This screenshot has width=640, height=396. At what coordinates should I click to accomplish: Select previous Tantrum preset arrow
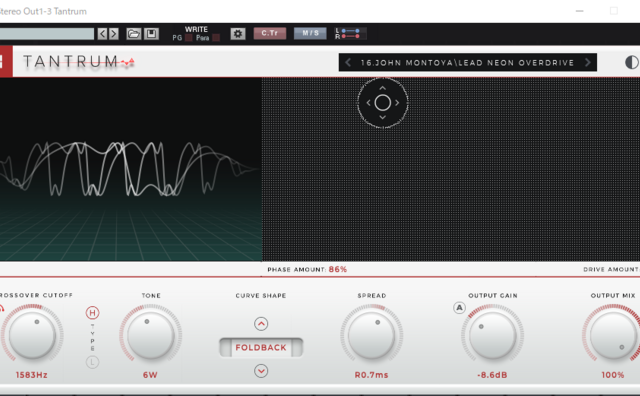pos(348,62)
